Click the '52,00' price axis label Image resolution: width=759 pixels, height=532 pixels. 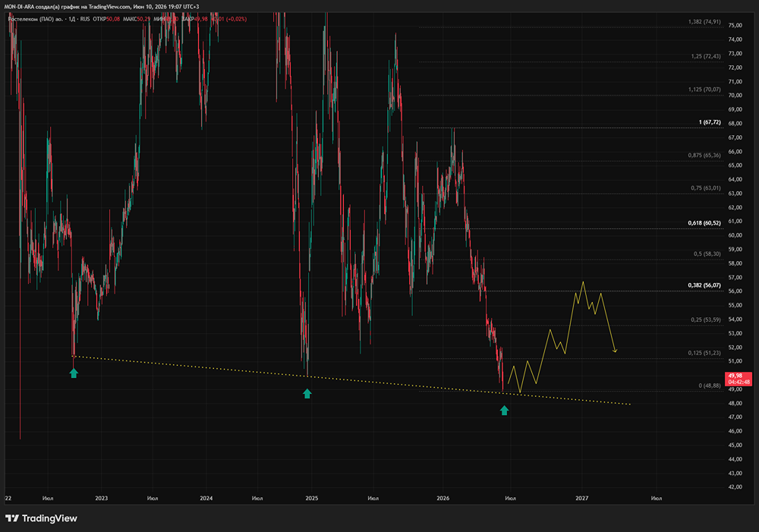pos(735,347)
